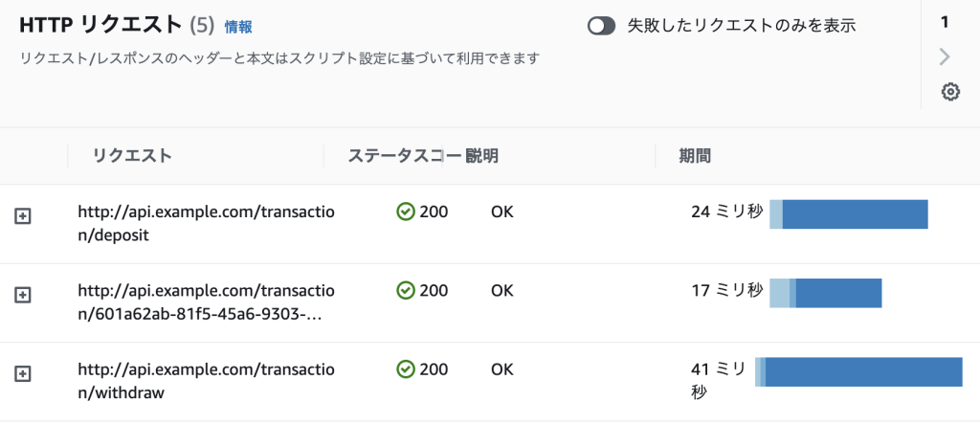Select page number 1 in pagination
Image resolution: width=980 pixels, height=424 pixels.
pos(945,21)
